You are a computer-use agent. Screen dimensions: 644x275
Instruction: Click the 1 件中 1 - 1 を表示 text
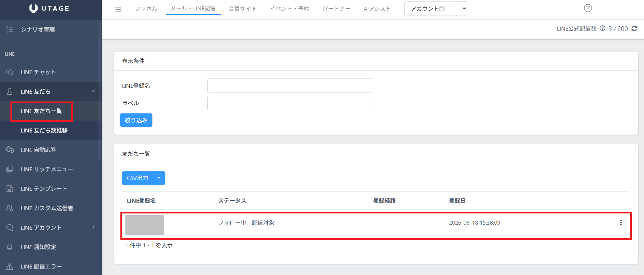[149, 245]
